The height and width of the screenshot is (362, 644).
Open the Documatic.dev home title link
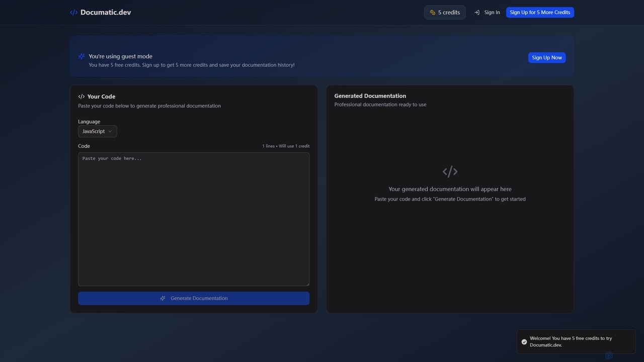tap(106, 13)
